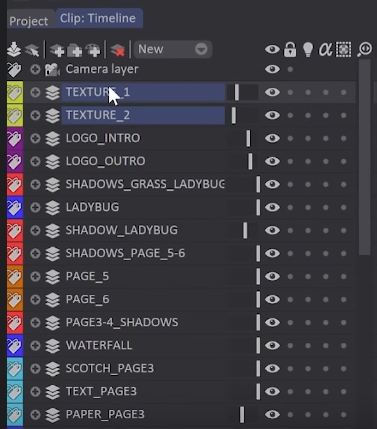Click orange color tag of PAGE_5
Screen dimensions: 377x429
(15, 276)
